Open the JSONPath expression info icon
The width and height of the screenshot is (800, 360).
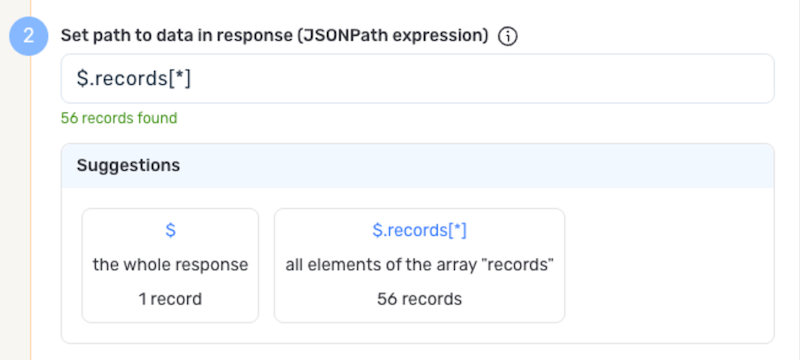click(508, 37)
